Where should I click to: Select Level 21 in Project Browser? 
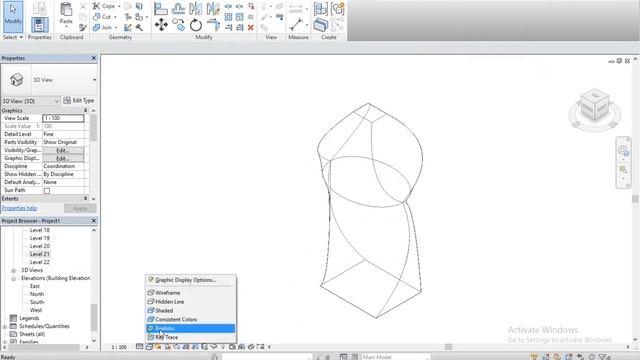40,254
